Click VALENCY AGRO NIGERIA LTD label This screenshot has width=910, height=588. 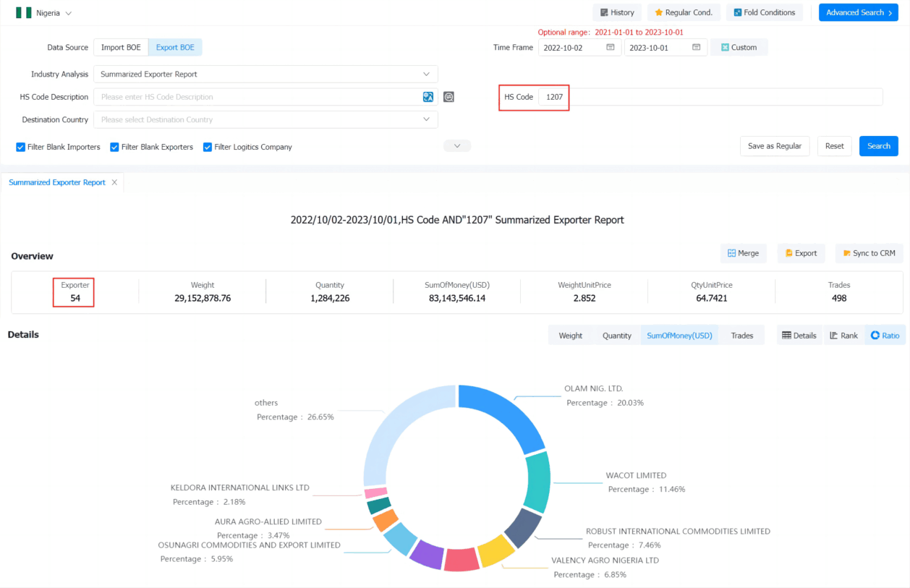tap(605, 560)
